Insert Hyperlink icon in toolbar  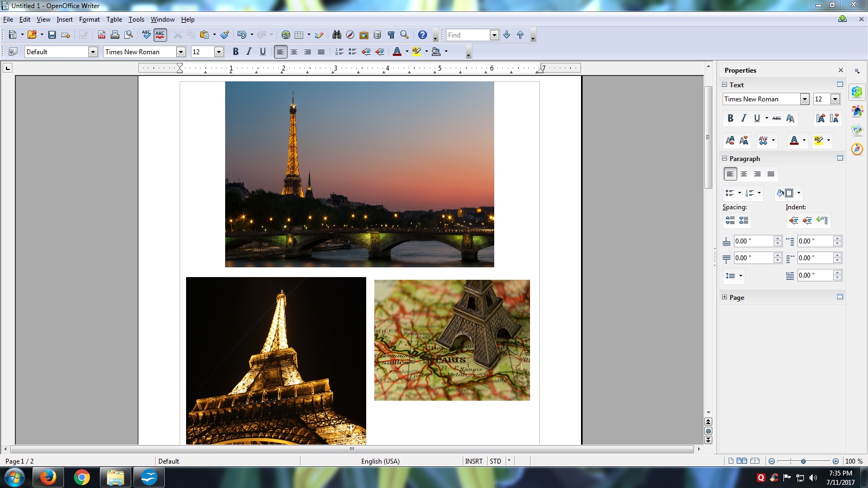[286, 35]
